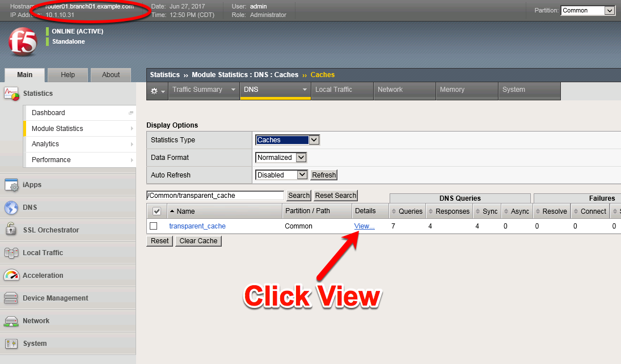Open the Local Traffic statistics tab

(x=342, y=91)
